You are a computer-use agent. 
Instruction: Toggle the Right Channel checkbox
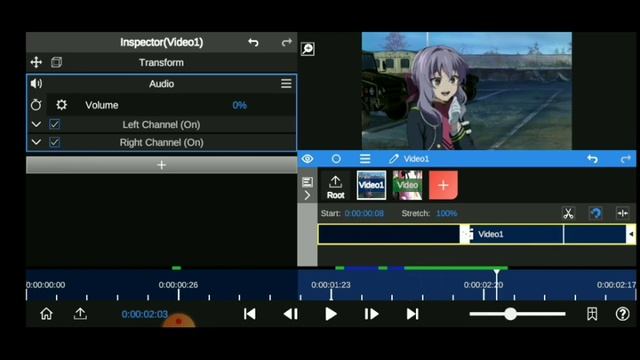tap(54, 142)
